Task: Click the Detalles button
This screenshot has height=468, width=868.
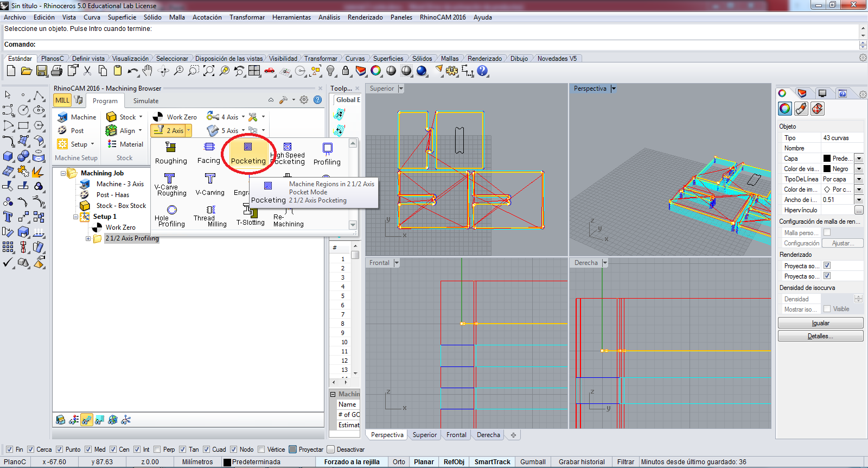Action: (820, 336)
